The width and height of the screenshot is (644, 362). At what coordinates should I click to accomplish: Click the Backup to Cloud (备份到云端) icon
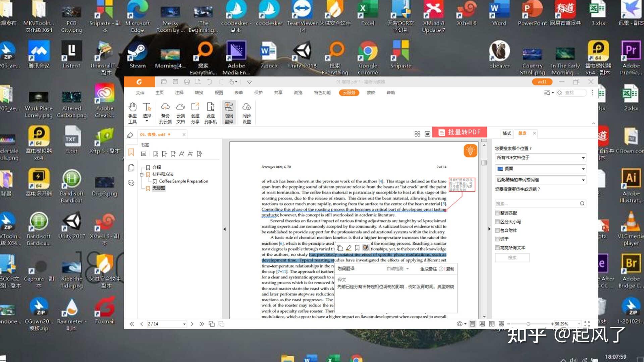pos(165,113)
